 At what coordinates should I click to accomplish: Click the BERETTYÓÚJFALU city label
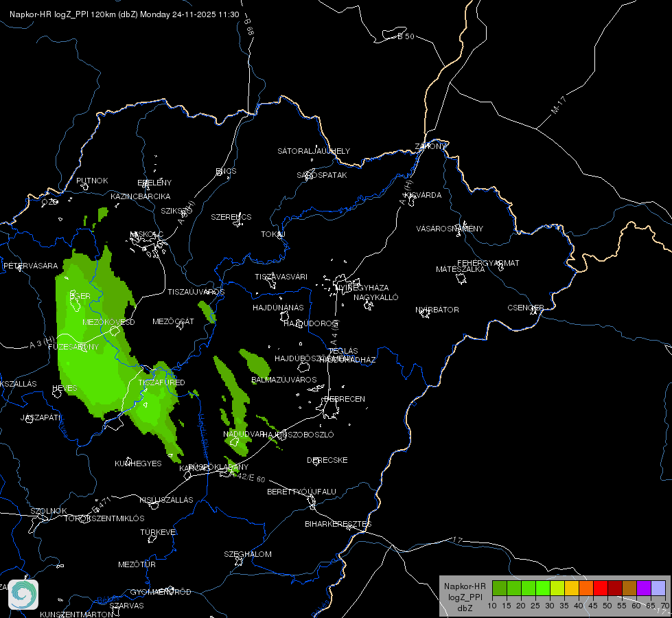click(302, 492)
